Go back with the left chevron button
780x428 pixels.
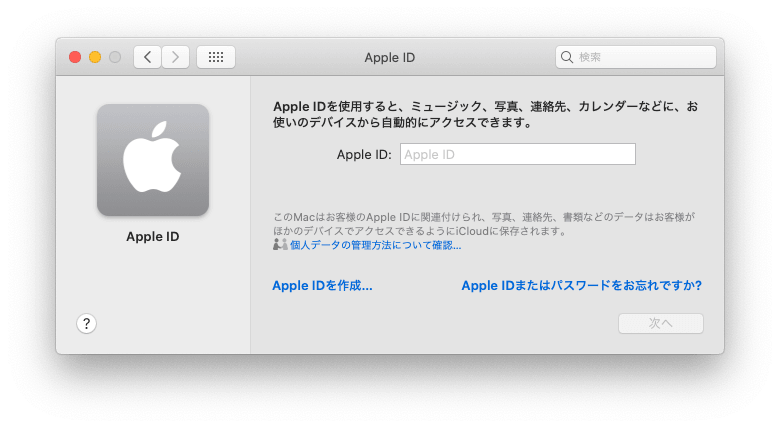147,57
